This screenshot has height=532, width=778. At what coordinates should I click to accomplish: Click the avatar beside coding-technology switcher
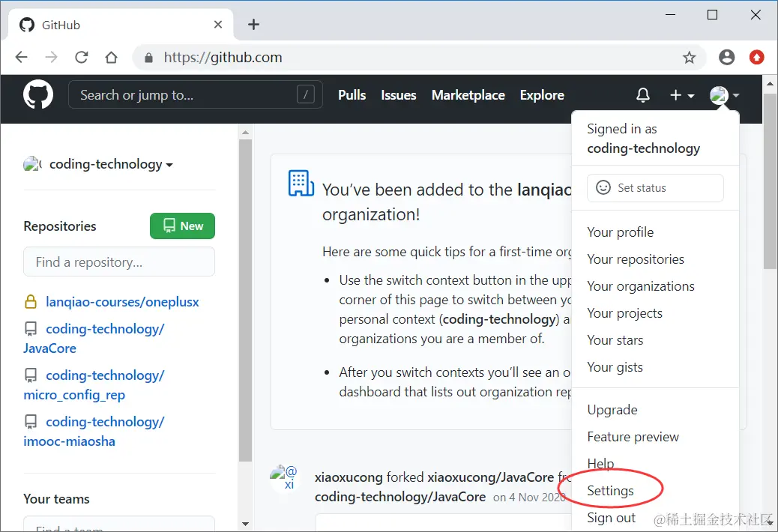[x=32, y=163]
